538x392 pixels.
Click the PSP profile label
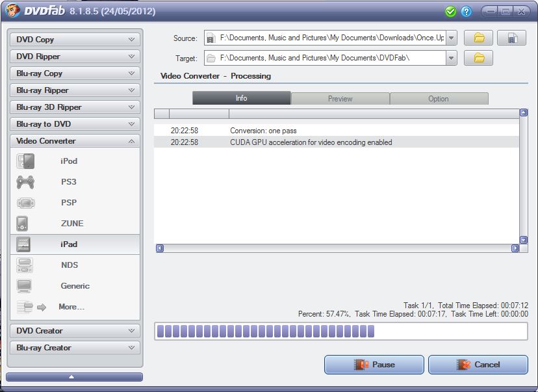69,203
